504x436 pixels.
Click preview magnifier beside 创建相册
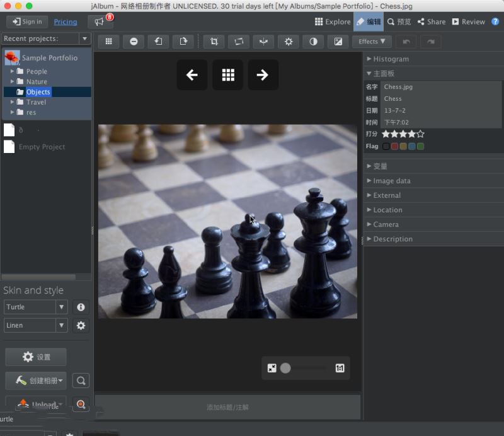tap(81, 381)
